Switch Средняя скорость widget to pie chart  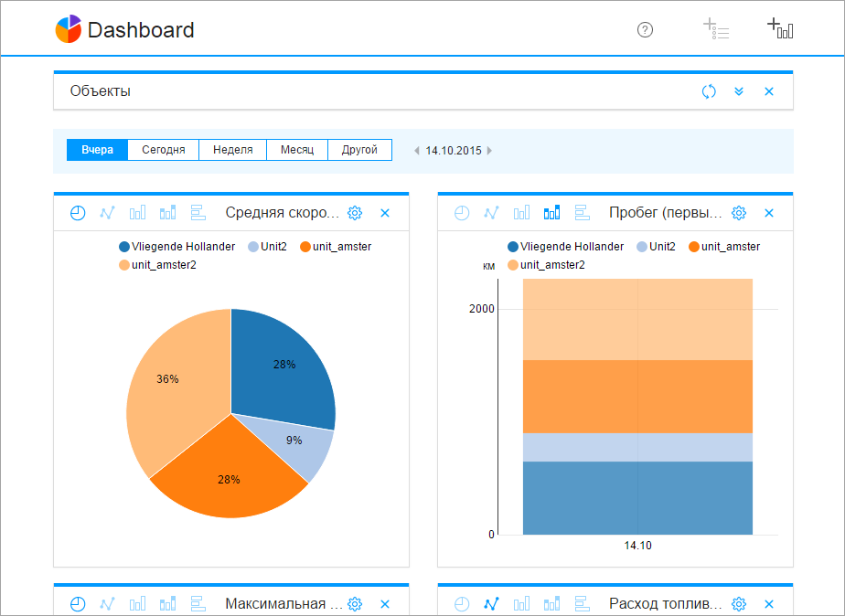click(78, 213)
